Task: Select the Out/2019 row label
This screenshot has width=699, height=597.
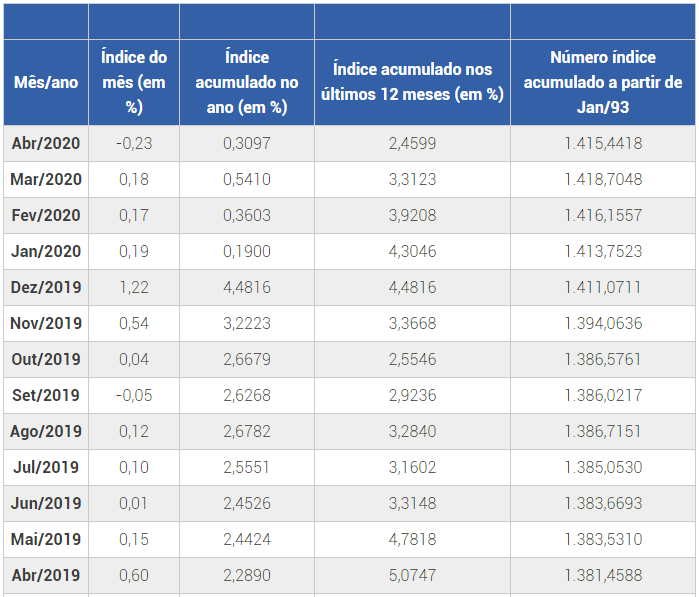Action: [x=46, y=359]
